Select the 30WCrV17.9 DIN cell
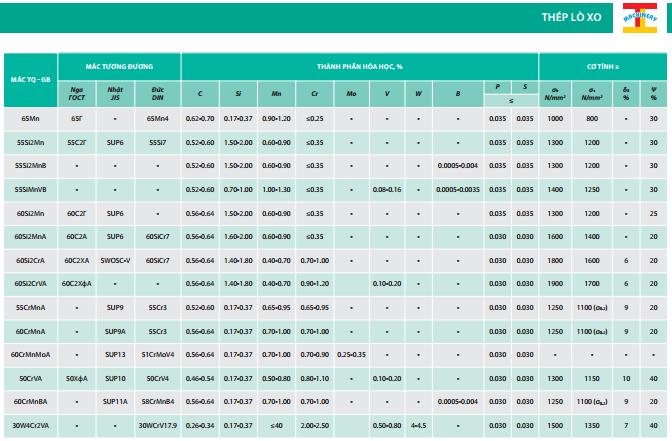Image resolution: width=672 pixels, height=441 pixels. coord(158,426)
